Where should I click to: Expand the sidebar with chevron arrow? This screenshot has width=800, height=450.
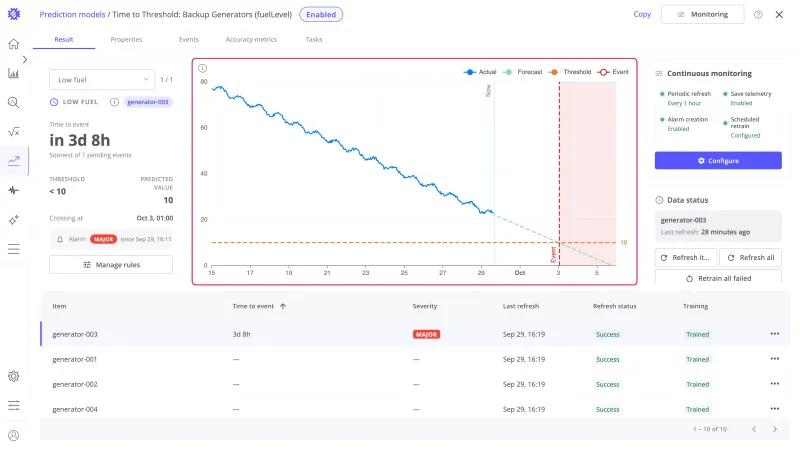24,60
